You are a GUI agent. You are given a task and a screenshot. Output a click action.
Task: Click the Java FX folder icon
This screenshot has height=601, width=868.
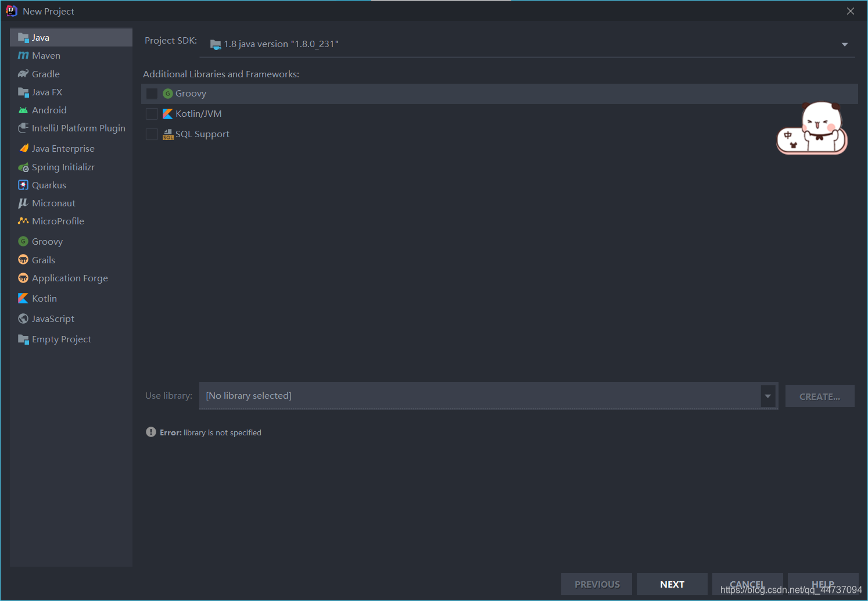tap(23, 92)
